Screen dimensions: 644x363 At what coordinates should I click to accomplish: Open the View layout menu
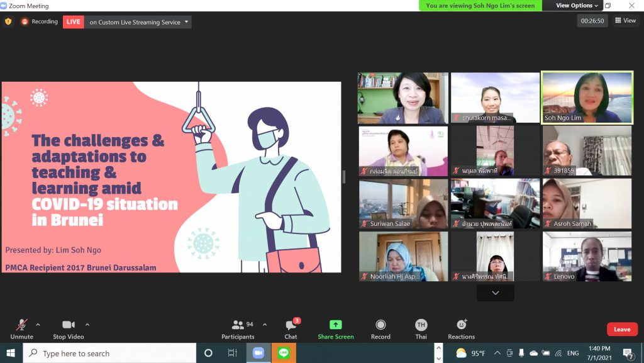click(x=625, y=21)
